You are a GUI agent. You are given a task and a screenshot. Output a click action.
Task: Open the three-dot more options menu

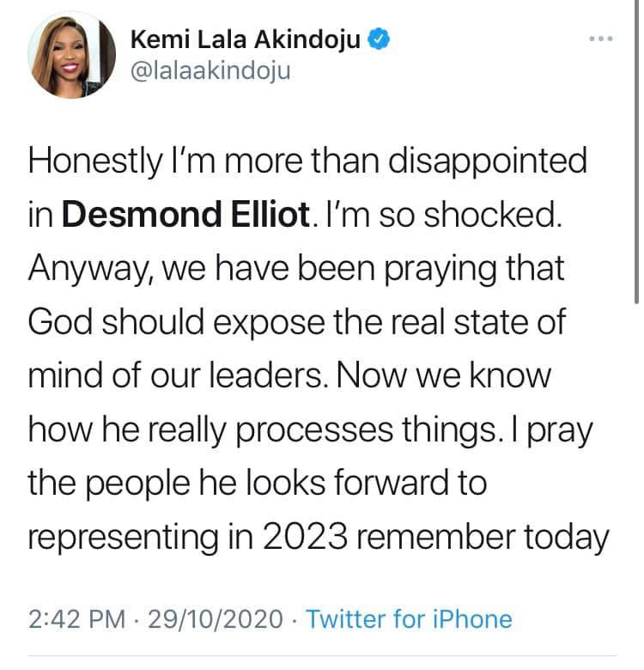pos(601,39)
